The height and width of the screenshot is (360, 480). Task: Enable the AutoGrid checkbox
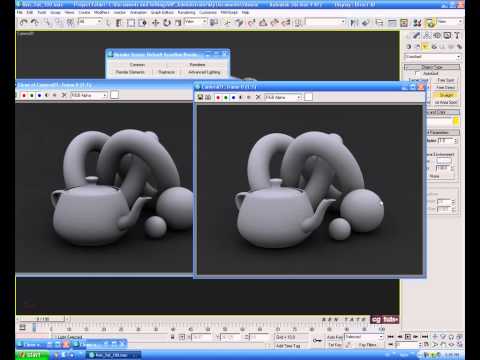(416, 73)
